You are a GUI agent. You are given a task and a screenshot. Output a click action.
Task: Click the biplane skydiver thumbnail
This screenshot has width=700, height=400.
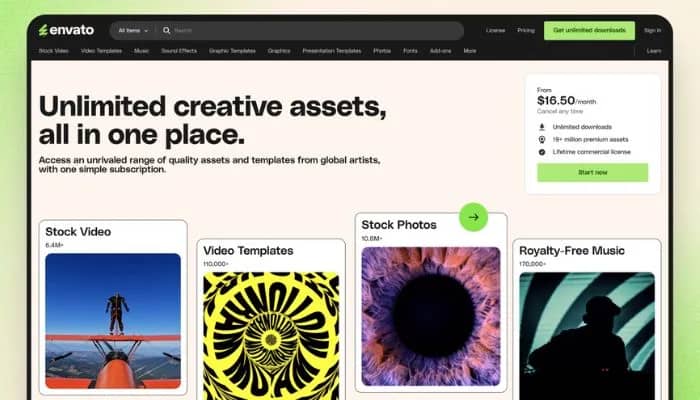[x=113, y=321]
